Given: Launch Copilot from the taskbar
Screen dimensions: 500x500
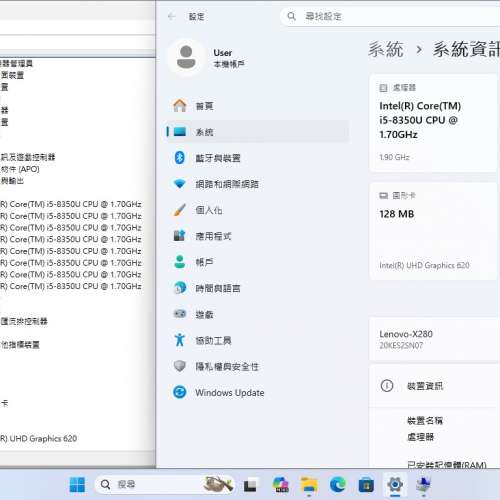Looking at the screenshot, I should [280, 484].
